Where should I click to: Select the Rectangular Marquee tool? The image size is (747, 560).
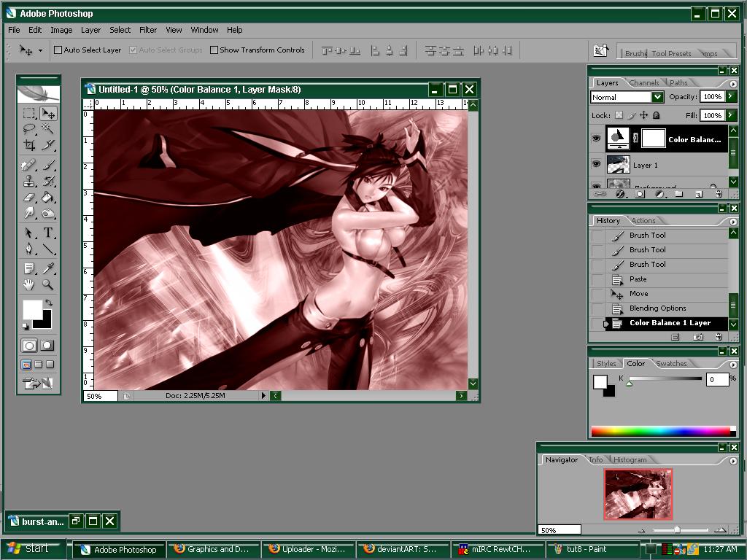click(x=29, y=113)
